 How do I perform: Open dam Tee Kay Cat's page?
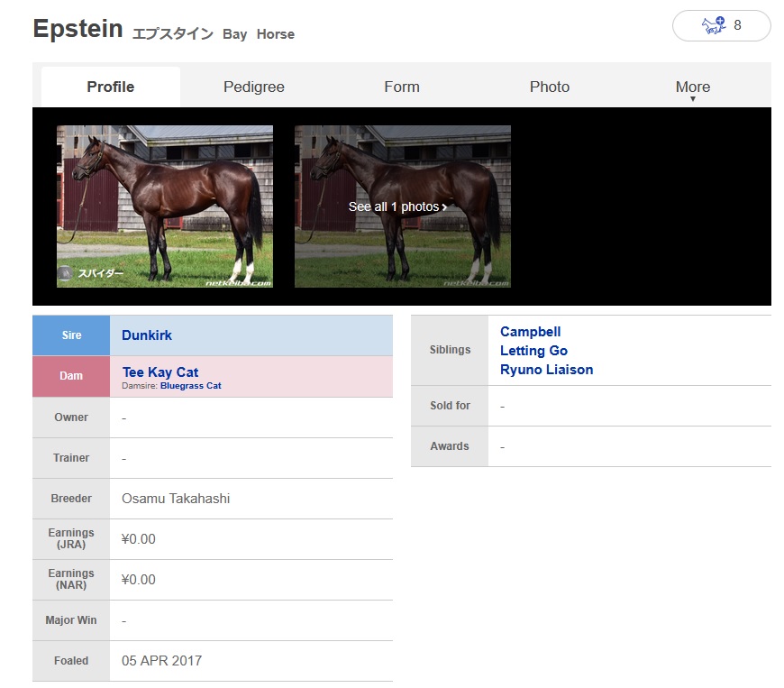pyautogui.click(x=160, y=372)
